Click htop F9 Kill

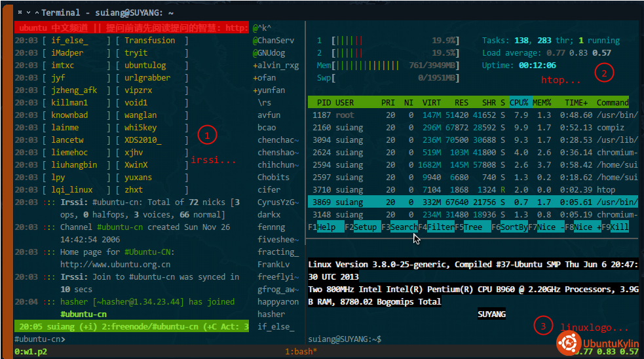[615, 227]
